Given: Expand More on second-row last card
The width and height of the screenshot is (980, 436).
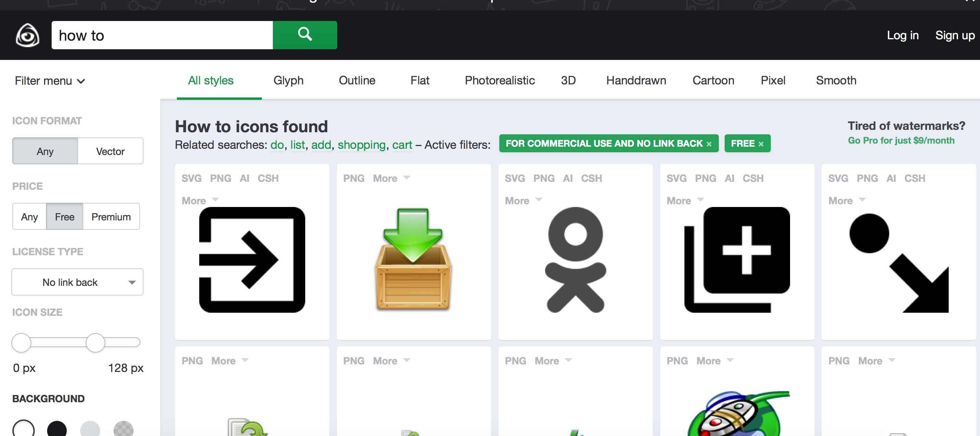Looking at the screenshot, I should point(877,361).
